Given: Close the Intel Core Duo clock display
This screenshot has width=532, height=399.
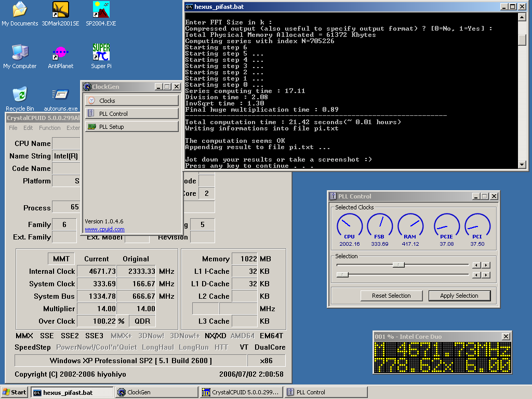Looking at the screenshot, I should [506, 337].
